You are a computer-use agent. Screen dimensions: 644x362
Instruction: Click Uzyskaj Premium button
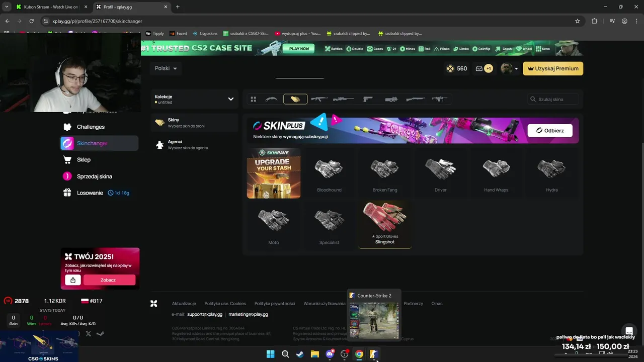click(553, 68)
